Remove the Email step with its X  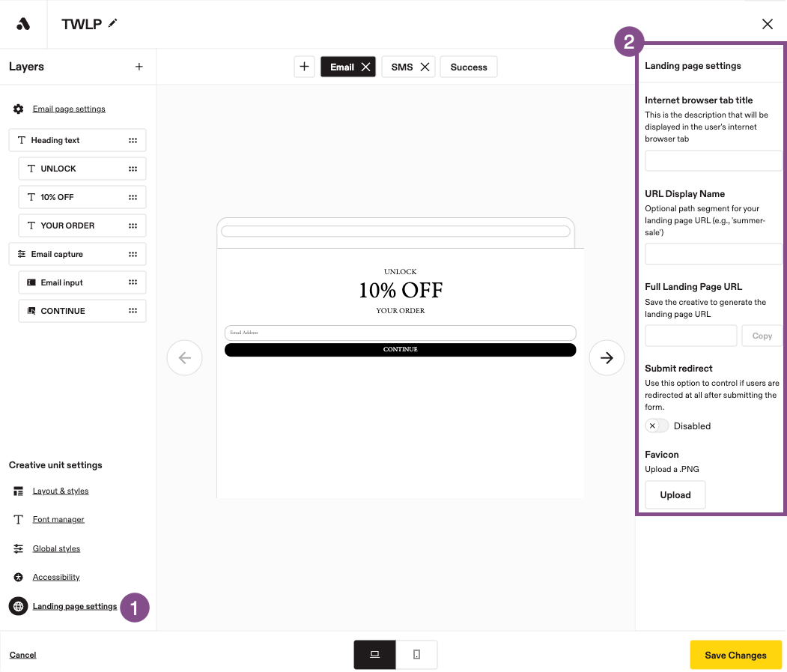[366, 67]
